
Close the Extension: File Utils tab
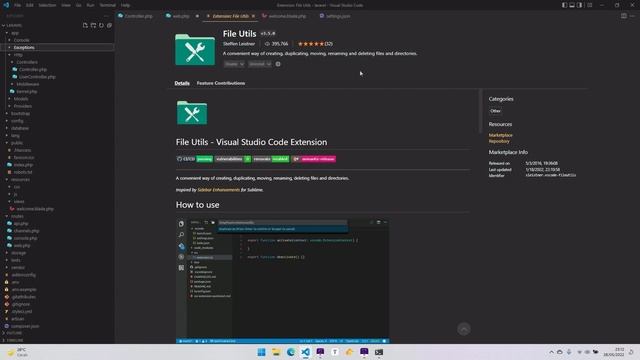(x=253, y=16)
